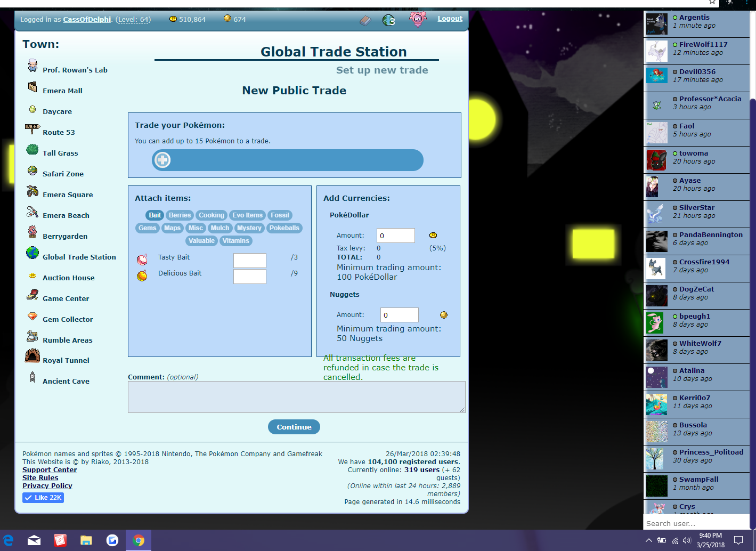
Task: Click the Royal Tunnel cave icon
Action: point(32,355)
